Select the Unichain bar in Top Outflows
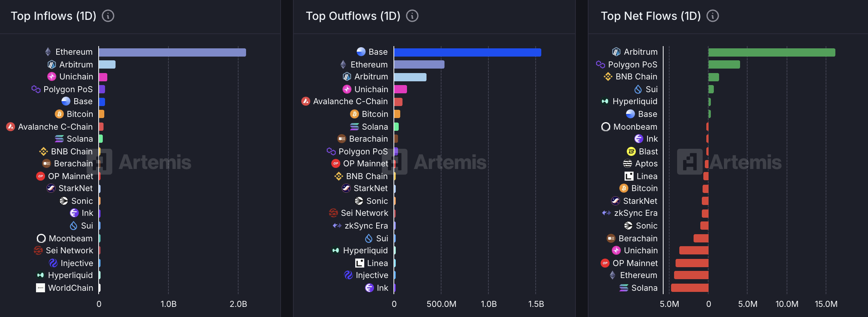The image size is (868, 317). coord(401,89)
